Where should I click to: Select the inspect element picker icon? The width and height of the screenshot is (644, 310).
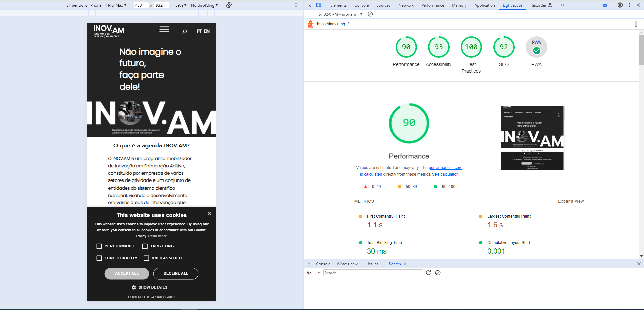[309, 5]
